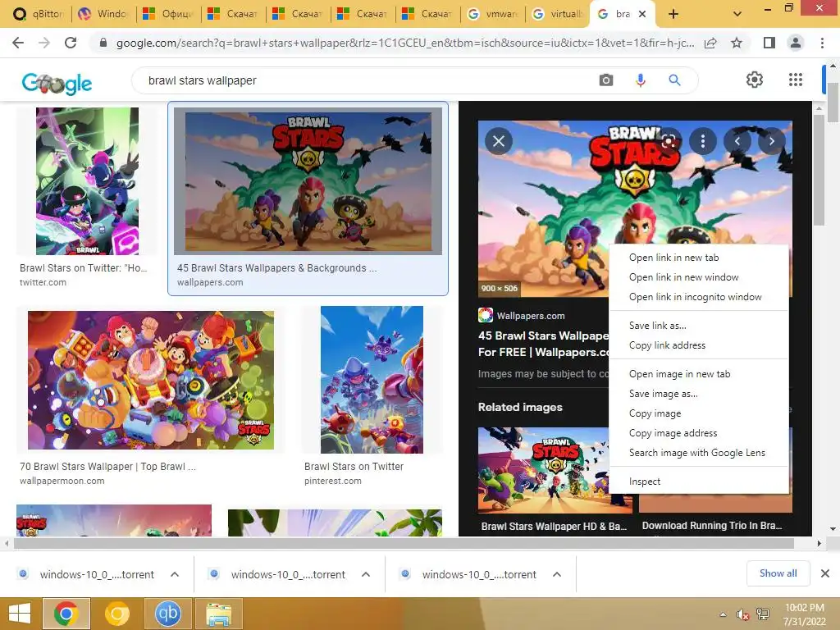Expand first torrent download options chevron
The height and width of the screenshot is (630, 840).
[174, 574]
